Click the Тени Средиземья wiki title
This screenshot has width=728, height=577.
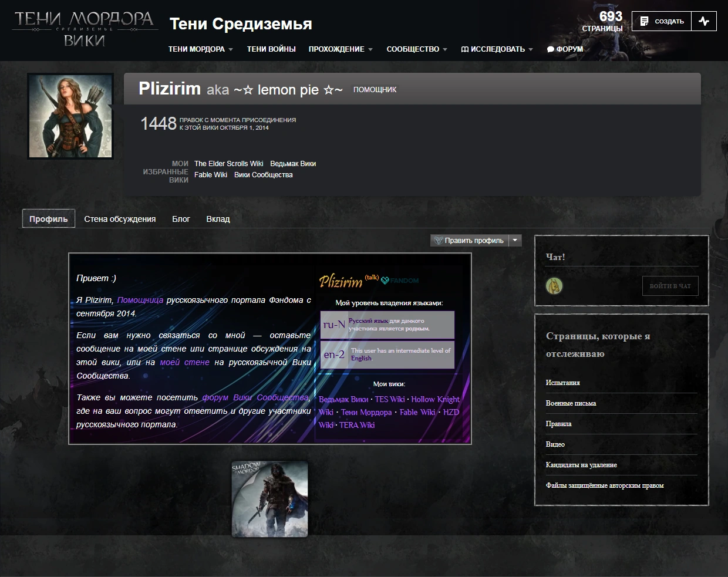241,24
